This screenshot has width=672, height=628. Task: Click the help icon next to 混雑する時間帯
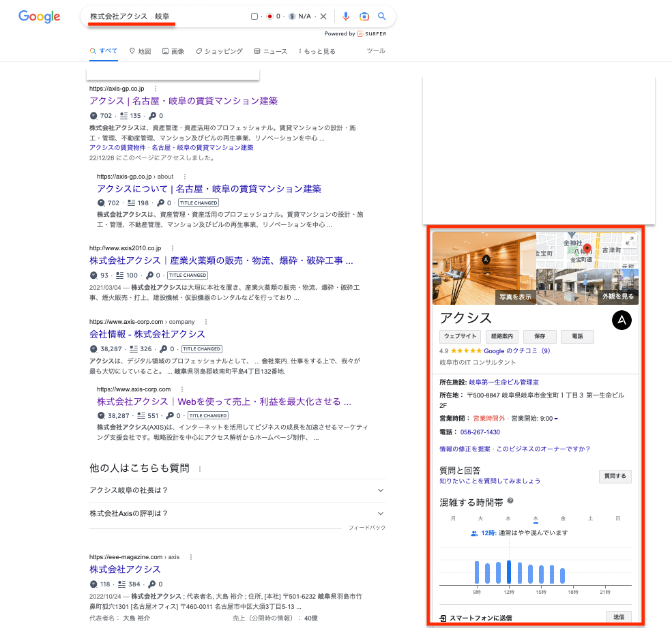pos(510,500)
